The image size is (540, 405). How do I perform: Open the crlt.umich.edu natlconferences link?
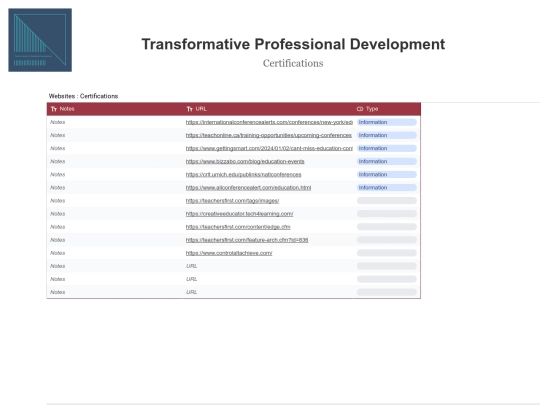click(243, 175)
